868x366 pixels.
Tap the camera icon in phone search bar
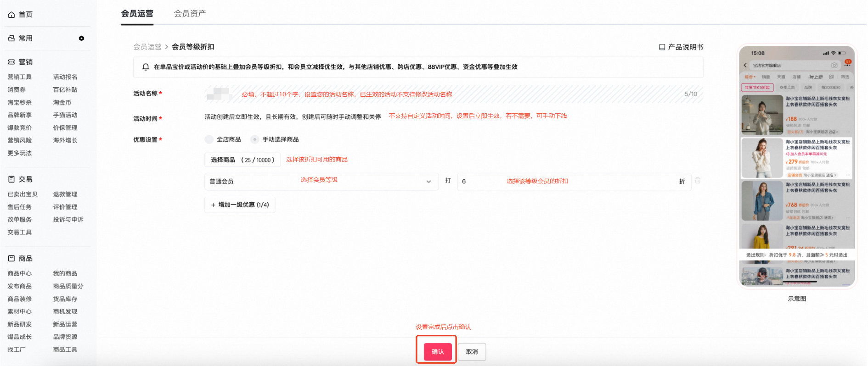(834, 66)
